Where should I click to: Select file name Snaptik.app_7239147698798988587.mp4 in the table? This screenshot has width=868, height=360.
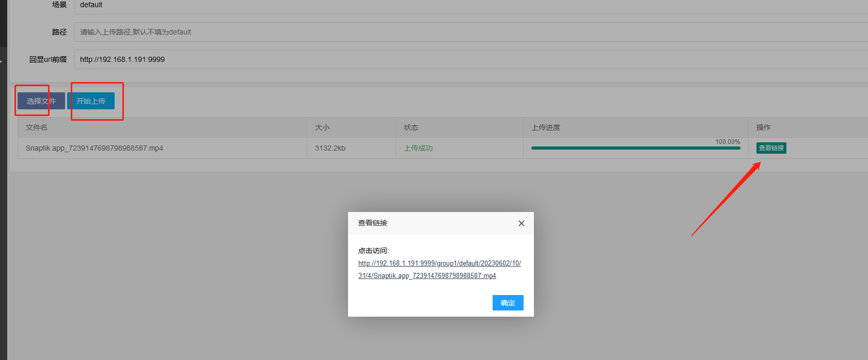point(94,148)
